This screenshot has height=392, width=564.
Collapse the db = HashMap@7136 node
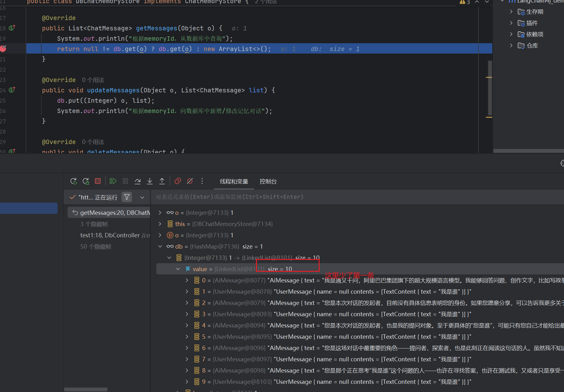coord(160,246)
